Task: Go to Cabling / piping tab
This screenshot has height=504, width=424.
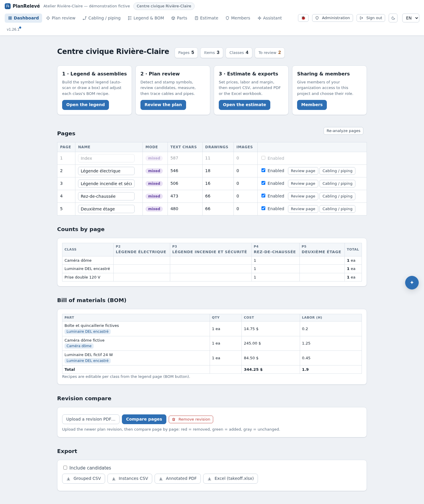Action: [x=102, y=18]
